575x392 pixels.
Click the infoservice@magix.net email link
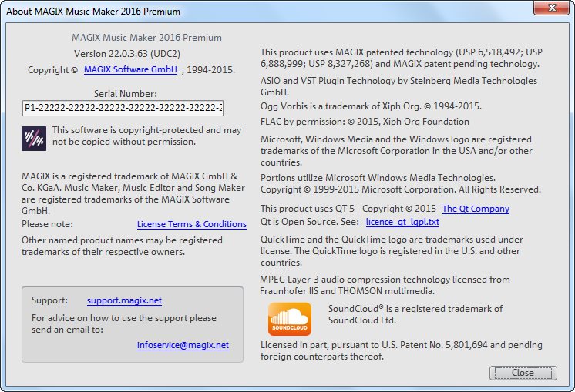pyautogui.click(x=183, y=345)
